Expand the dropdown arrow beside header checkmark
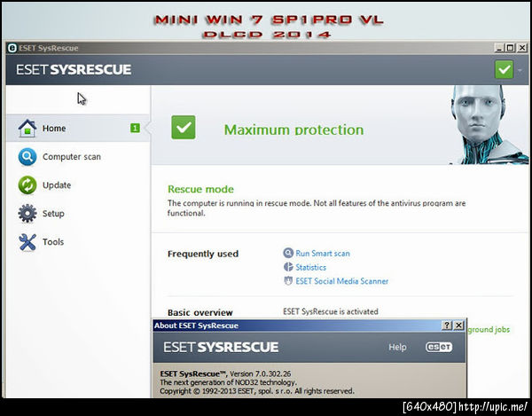Viewport: 532px width, 416px height. click(520, 70)
